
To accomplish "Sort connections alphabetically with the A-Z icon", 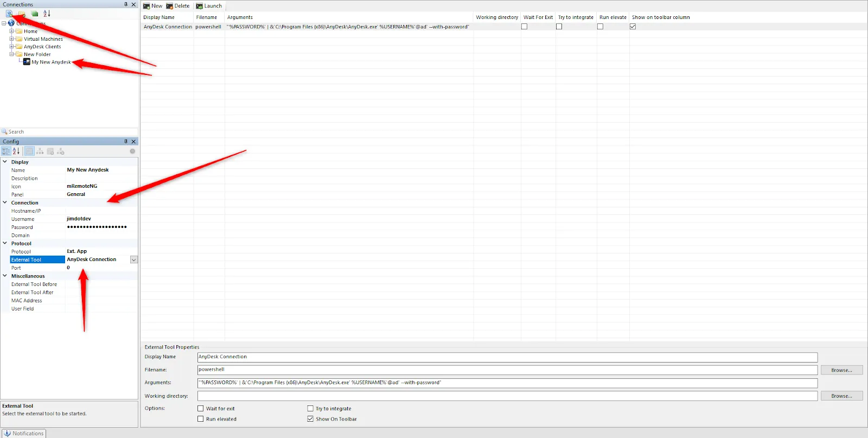I will point(47,14).
